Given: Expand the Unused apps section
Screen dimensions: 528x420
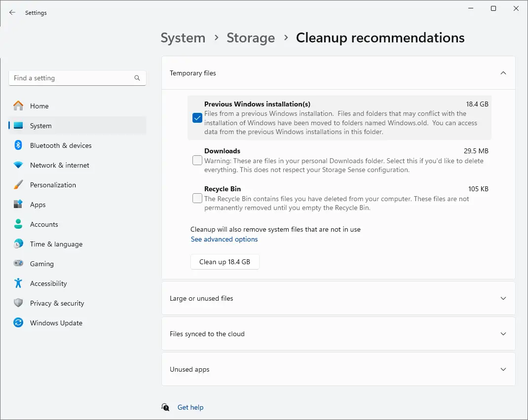Looking at the screenshot, I should coord(503,369).
